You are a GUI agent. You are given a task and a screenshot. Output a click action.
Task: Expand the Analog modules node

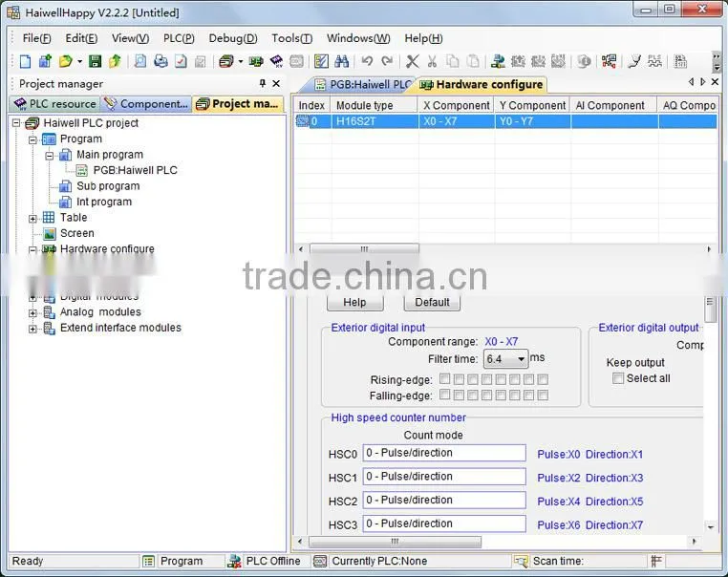click(x=33, y=313)
